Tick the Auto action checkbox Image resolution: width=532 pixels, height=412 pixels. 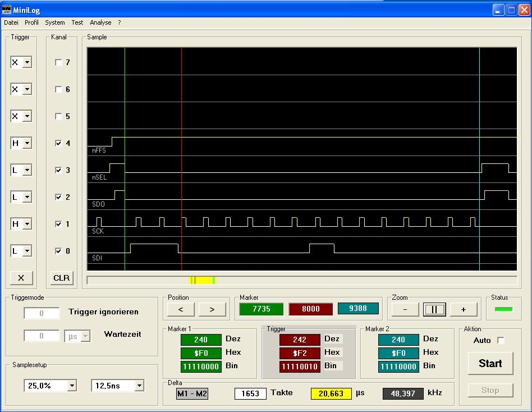(501, 340)
